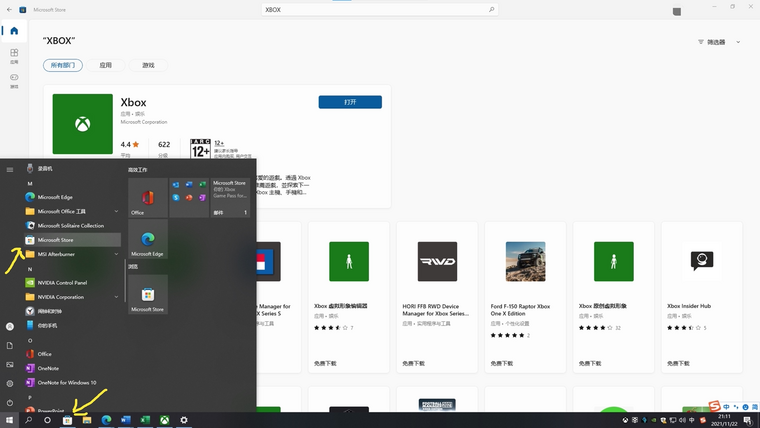Click the blue 打开 button for Xbox
Image resolution: width=760 pixels, height=428 pixels.
point(350,102)
